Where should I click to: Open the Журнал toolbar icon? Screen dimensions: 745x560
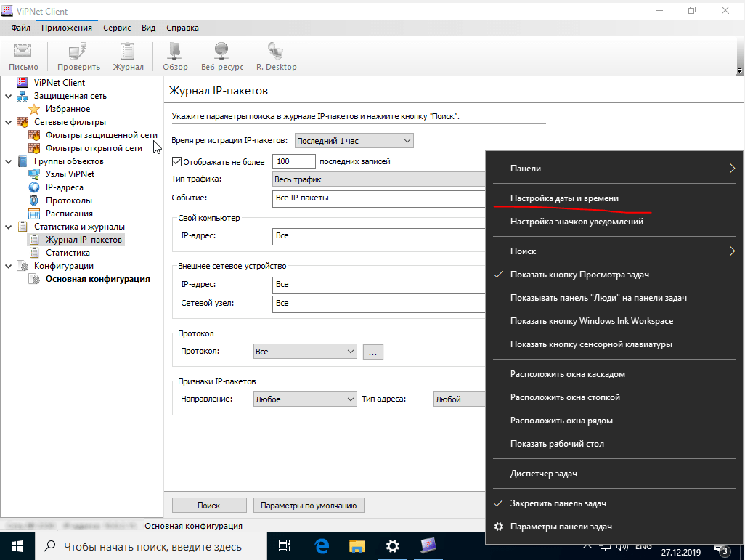(128, 57)
